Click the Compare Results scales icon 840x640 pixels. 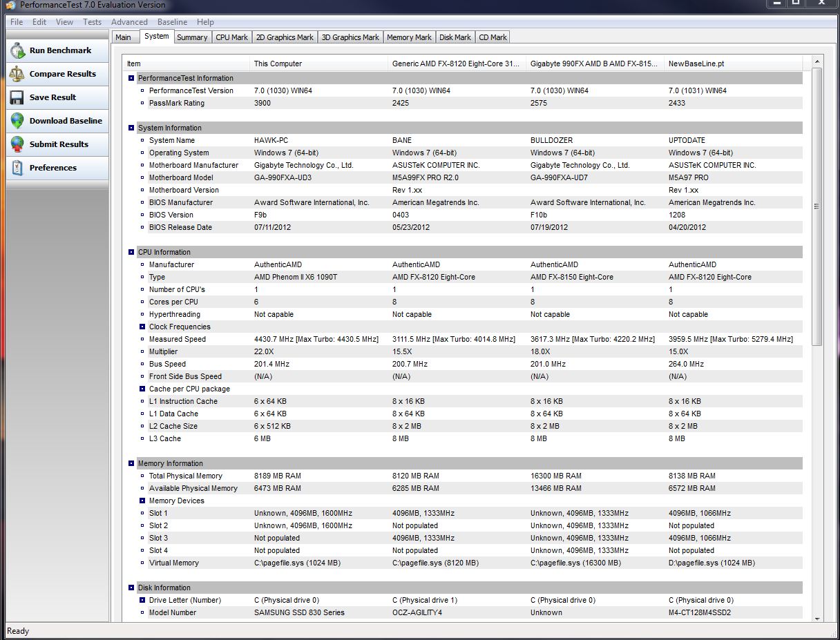point(18,74)
